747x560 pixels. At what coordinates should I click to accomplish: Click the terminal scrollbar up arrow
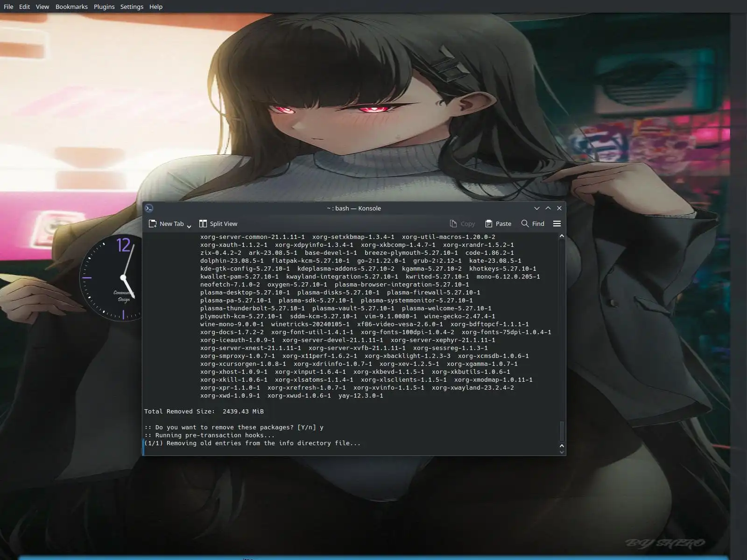[x=562, y=236]
